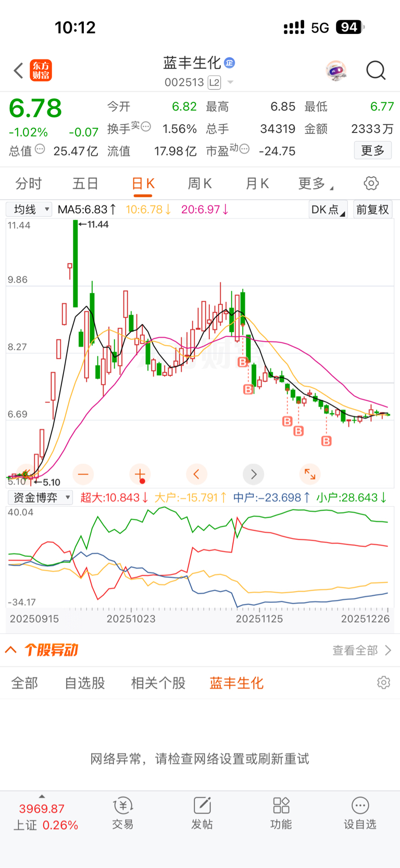Tap the 发帖 compose icon
Screen dimensions: 400x868
tap(202, 805)
